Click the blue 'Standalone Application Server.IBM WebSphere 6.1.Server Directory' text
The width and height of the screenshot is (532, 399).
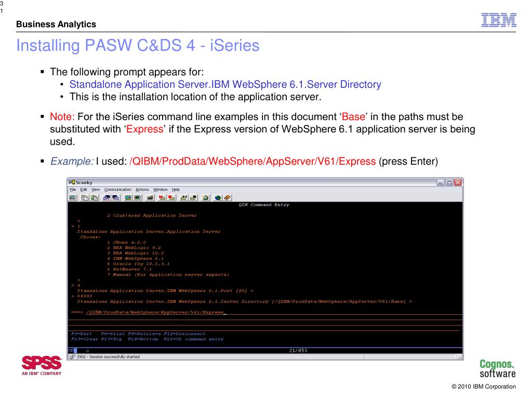225,84
